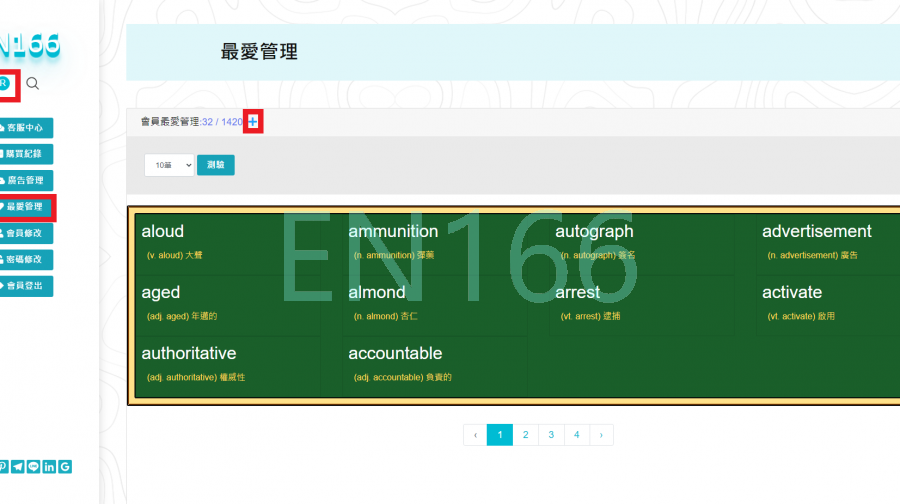Open the search magnifier icon
This screenshot has height=504, width=900.
[x=32, y=84]
